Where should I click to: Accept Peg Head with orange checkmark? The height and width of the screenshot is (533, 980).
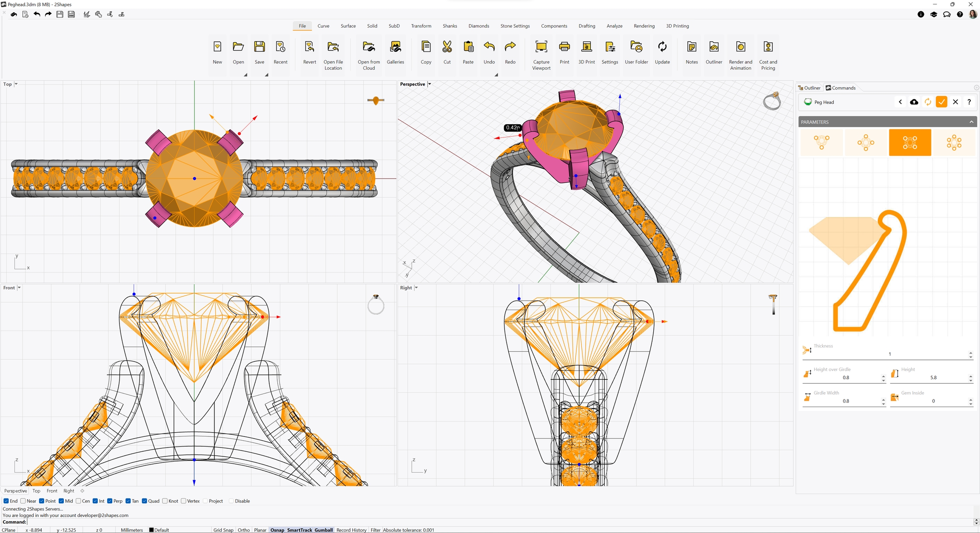[x=941, y=102]
